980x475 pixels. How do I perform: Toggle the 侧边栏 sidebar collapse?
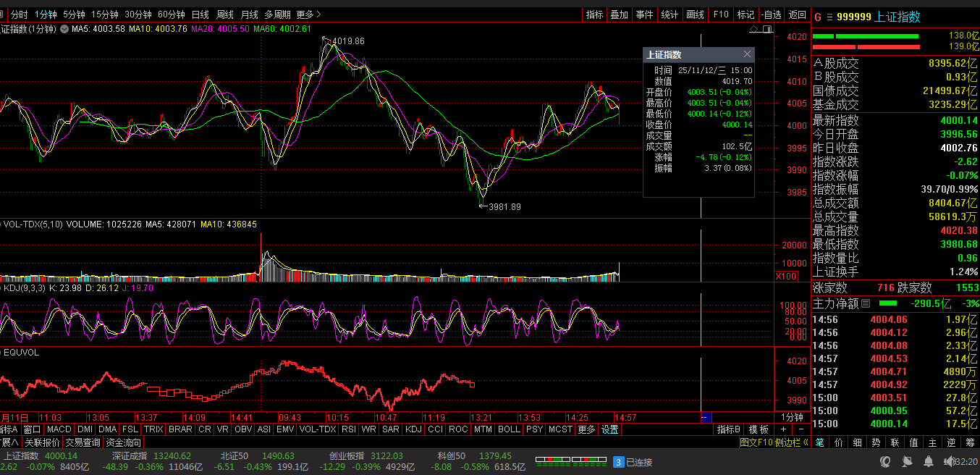(x=793, y=442)
